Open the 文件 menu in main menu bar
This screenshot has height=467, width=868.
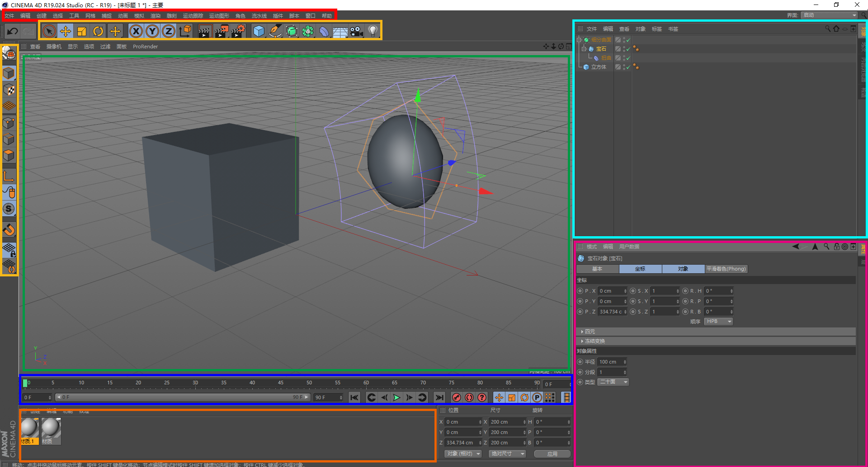[9, 16]
